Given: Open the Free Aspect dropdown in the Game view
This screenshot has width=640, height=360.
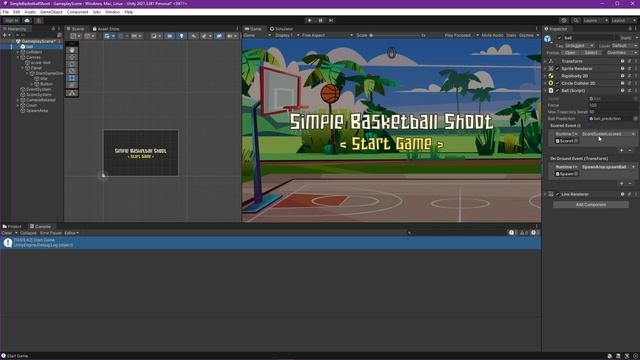Looking at the screenshot, I should pos(327,36).
